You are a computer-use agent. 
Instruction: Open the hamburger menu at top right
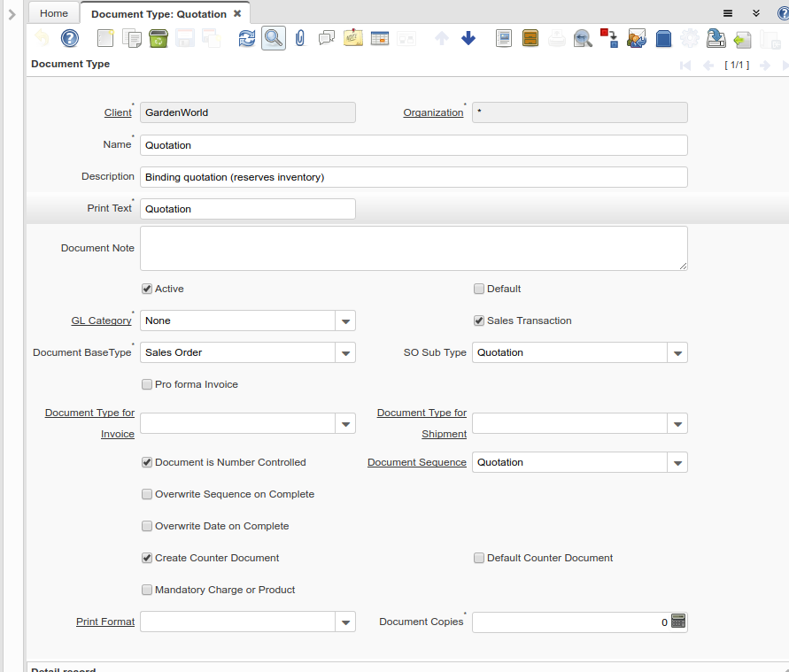click(x=727, y=13)
